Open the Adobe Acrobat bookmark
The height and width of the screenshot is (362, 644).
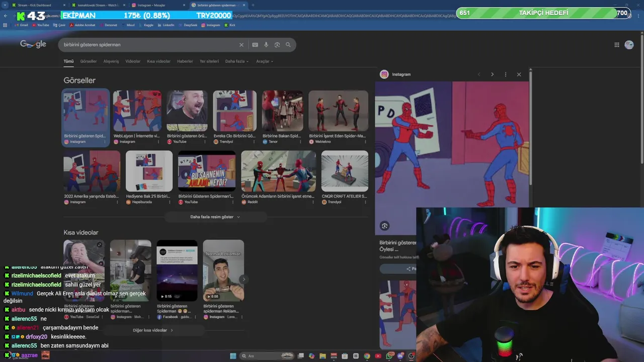tap(82, 25)
